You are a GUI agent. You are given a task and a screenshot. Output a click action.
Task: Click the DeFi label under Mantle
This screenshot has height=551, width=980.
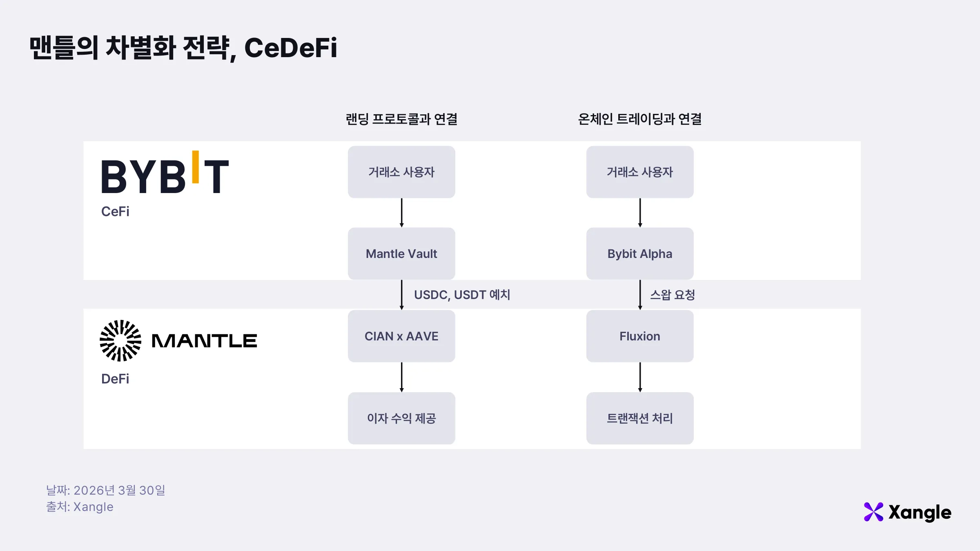(115, 379)
